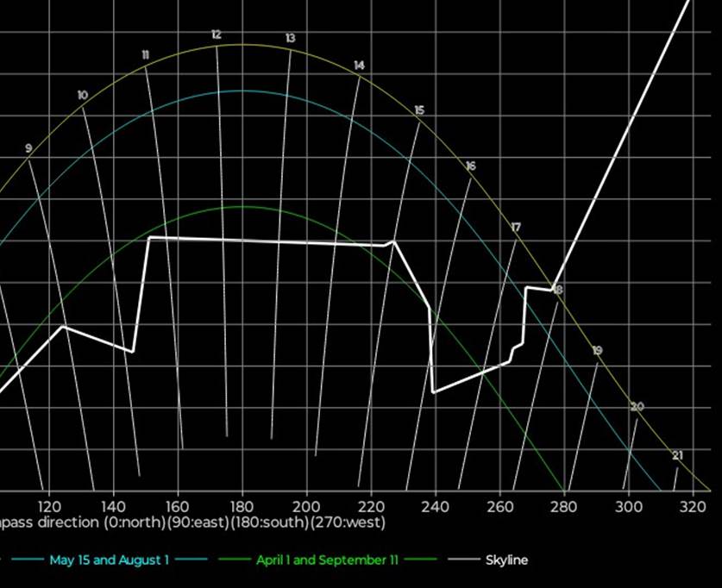Click white line swatch left of Skyline
The height and width of the screenshot is (588, 722).
[462, 560]
